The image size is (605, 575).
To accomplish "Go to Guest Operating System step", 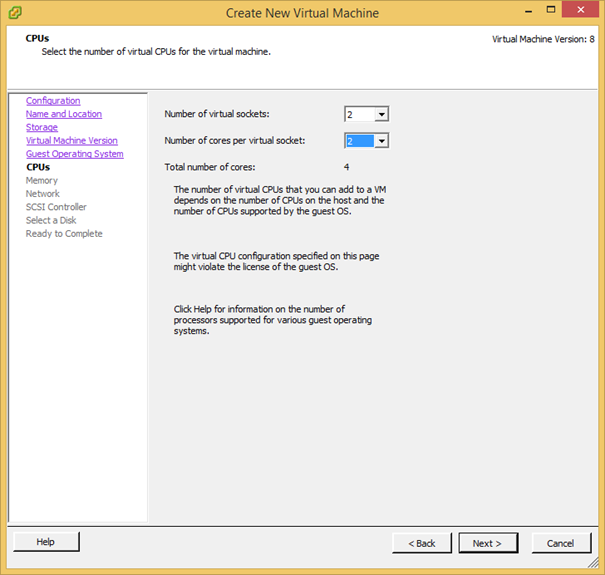I will point(75,154).
